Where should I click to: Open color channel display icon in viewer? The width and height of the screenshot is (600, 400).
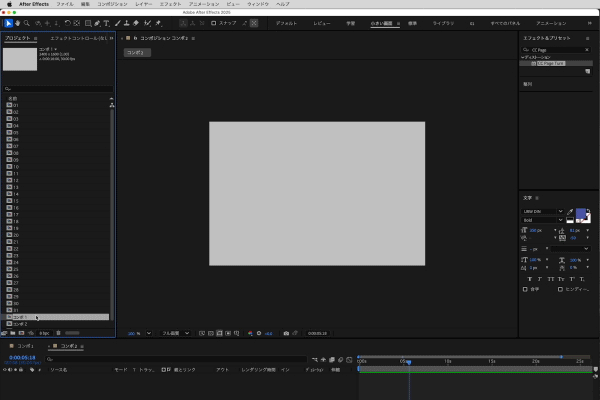pyautogui.click(x=250, y=333)
